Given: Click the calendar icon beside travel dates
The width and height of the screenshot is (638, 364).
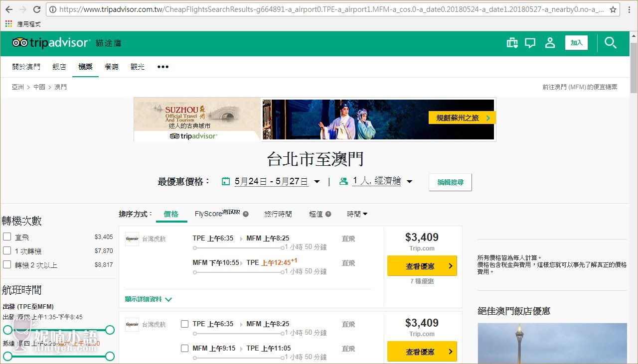Looking at the screenshot, I should pyautogui.click(x=226, y=181).
